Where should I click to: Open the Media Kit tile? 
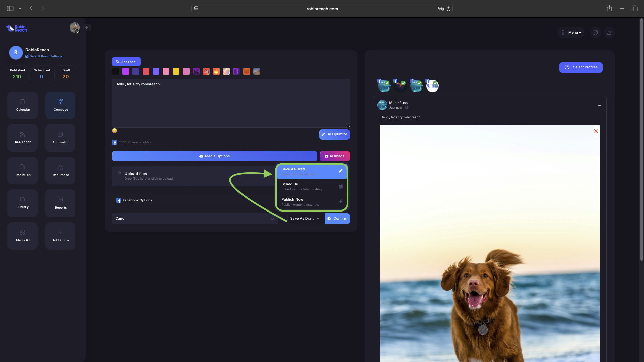point(22,236)
